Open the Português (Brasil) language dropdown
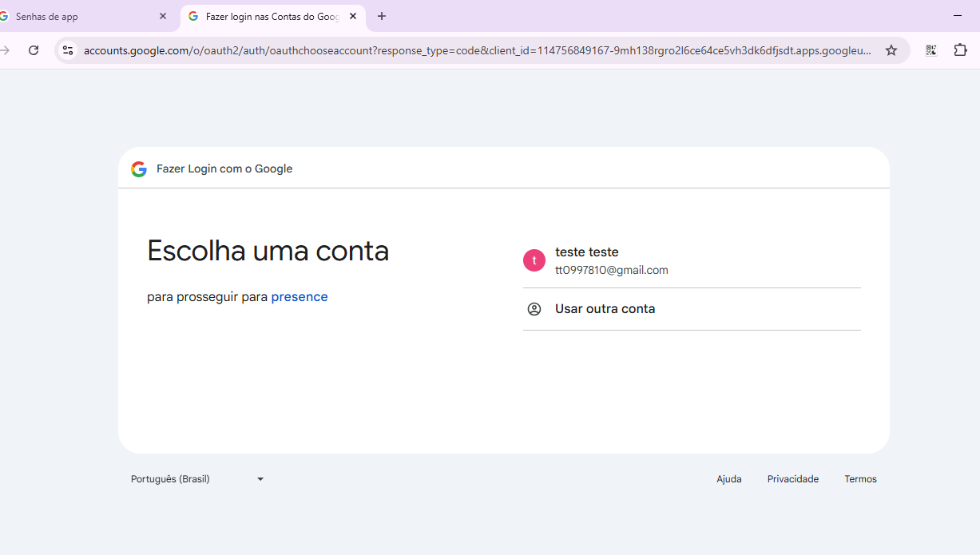Viewport: 980px width, 555px height. point(197,479)
